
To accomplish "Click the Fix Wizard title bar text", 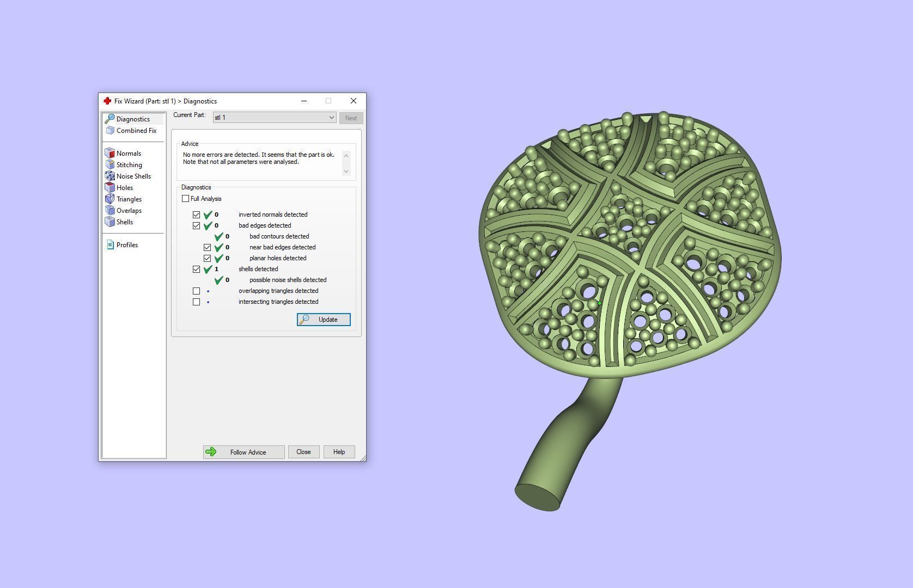I will [166, 101].
